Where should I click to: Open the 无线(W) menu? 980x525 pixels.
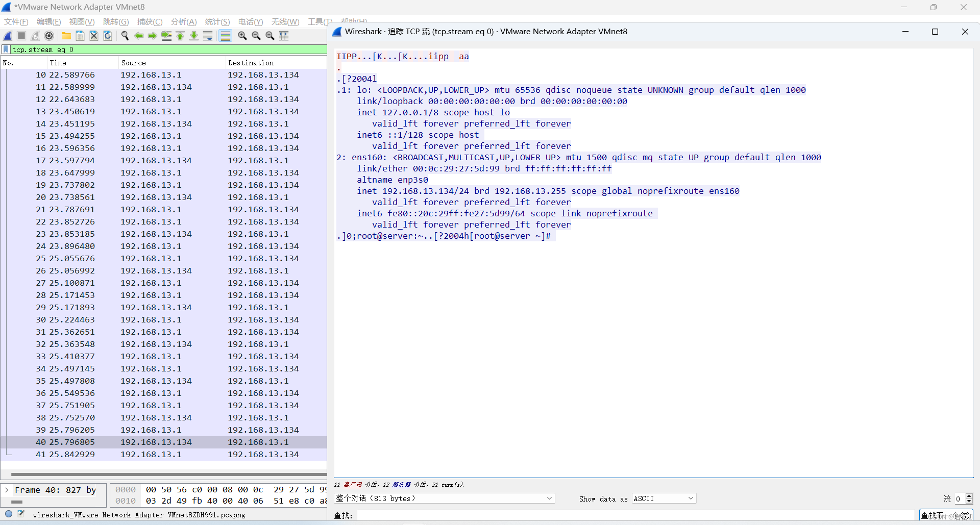point(285,22)
